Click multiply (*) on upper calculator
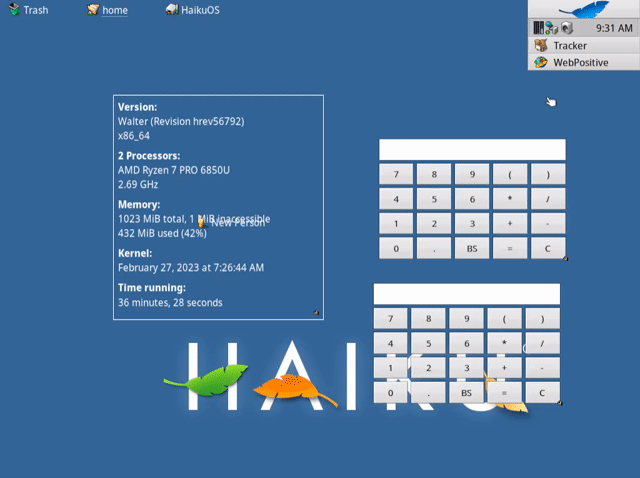The image size is (640, 478). pyautogui.click(x=510, y=199)
